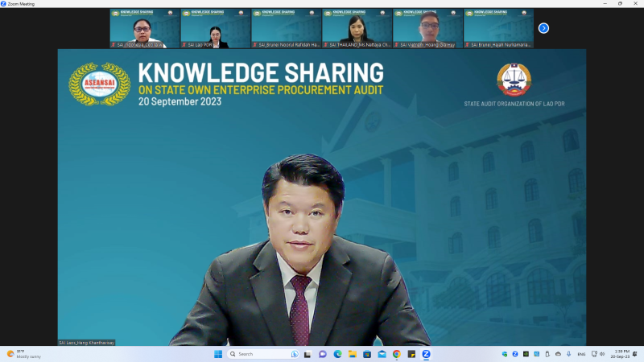This screenshot has width=644, height=362.
Task: Open the Mail app from taskbar
Action: [382, 354]
